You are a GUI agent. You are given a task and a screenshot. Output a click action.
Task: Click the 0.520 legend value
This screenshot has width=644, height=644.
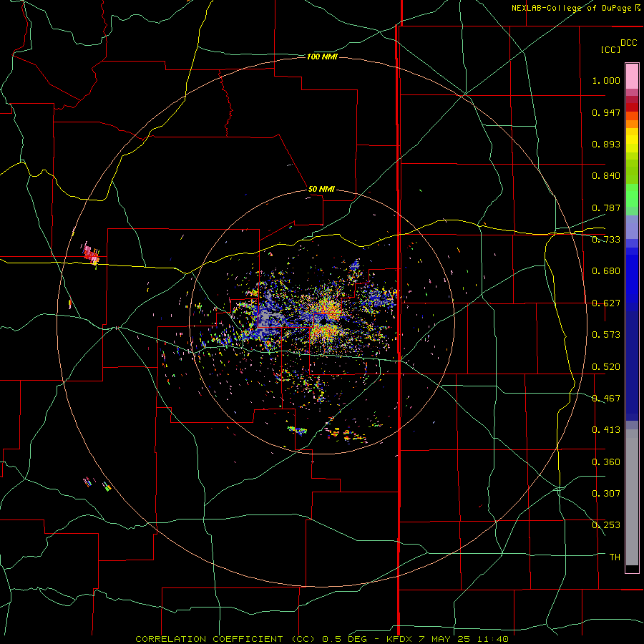[606, 367]
